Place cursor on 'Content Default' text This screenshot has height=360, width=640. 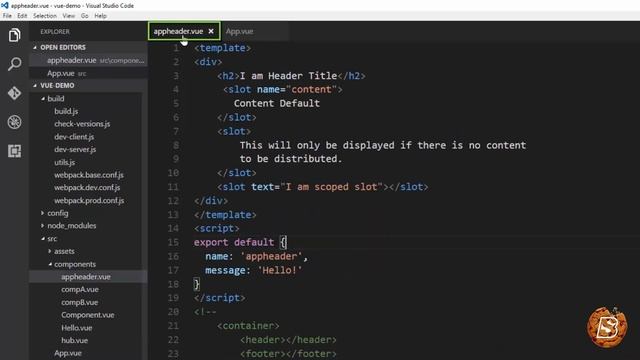click(277, 103)
